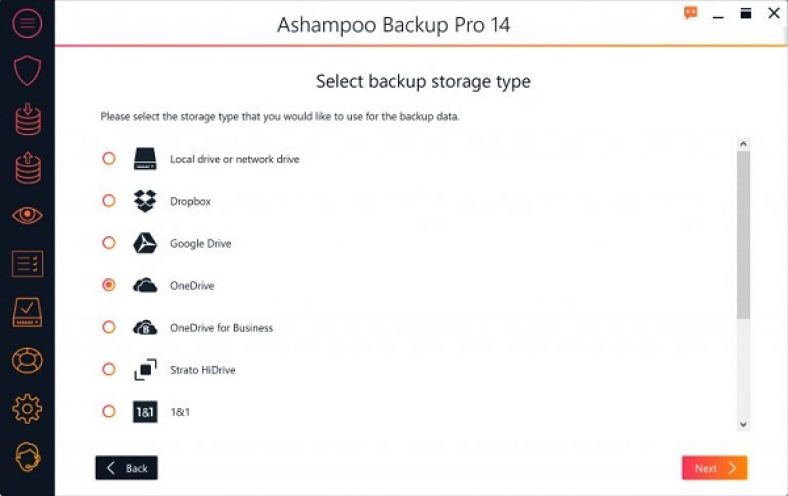Click the restore database upload icon
Screen dimensions: 788x496
click(27, 167)
